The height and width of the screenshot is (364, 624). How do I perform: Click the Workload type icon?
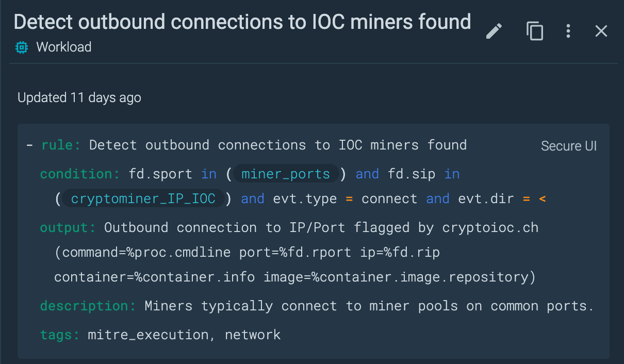21,47
